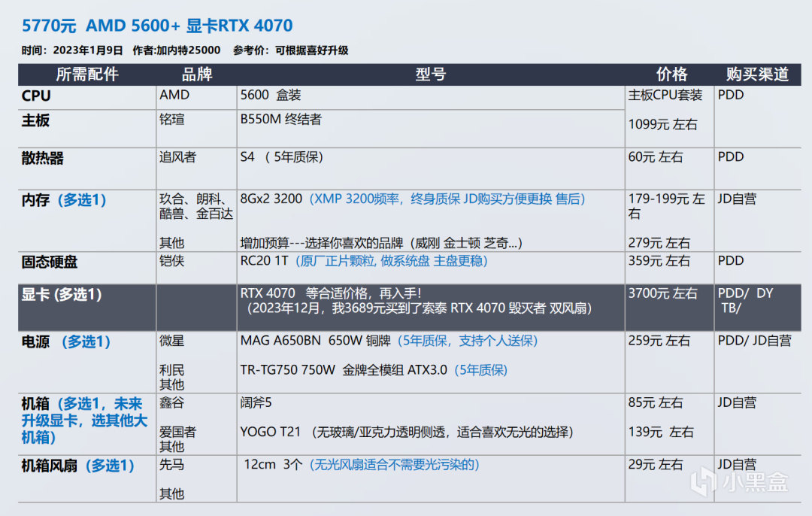Viewport: 812px width, 516px height.
Task: Select the '主板' row label
Action: (35, 120)
